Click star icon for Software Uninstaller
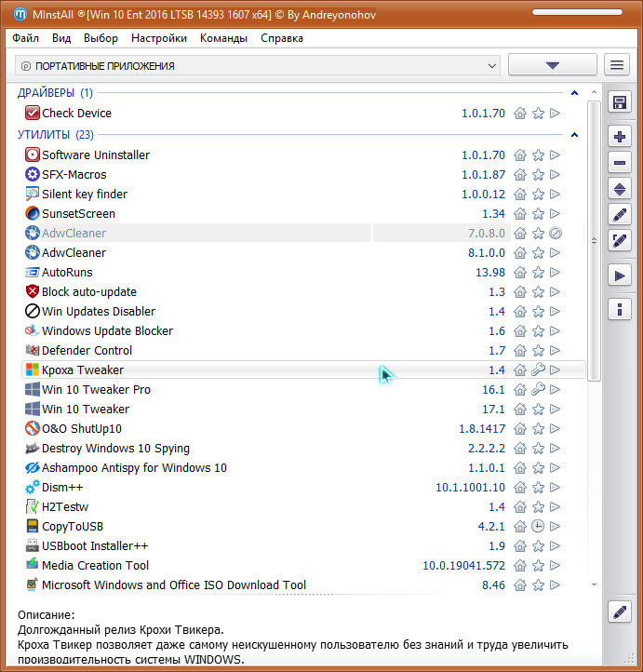This screenshot has height=672, width=643. [x=538, y=155]
